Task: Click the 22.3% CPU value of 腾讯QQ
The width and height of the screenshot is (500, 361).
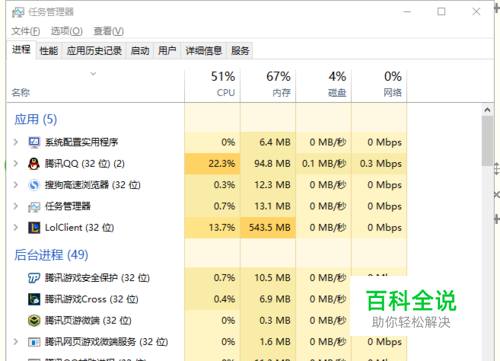Action: pyautogui.click(x=212, y=164)
